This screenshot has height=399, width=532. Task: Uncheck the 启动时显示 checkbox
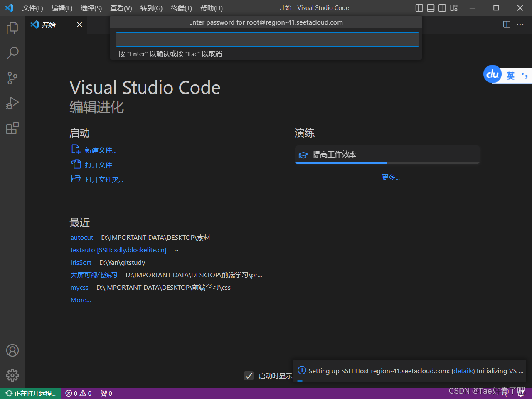[x=249, y=376]
